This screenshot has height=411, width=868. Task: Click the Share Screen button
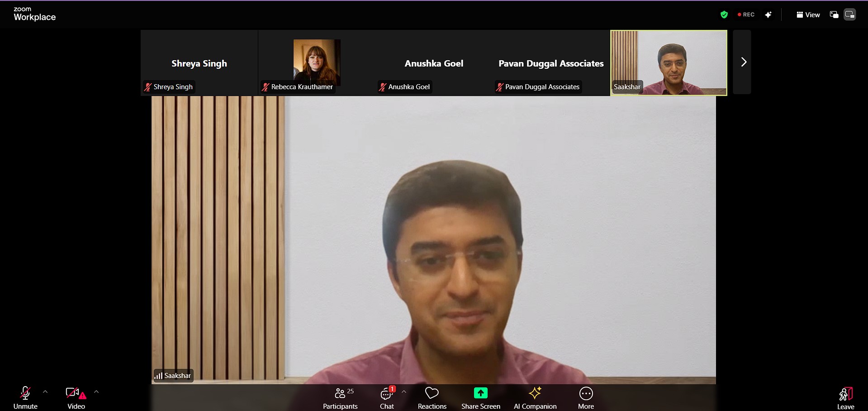click(x=481, y=398)
